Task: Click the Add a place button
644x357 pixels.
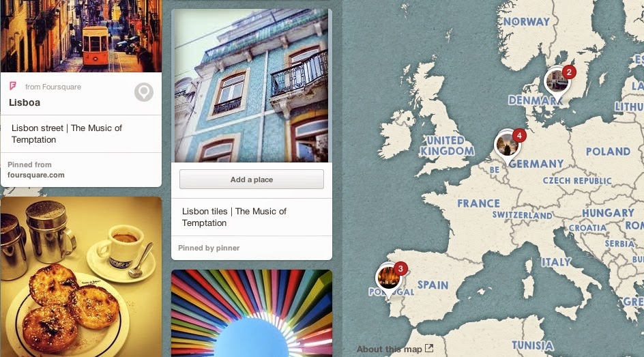Action: (251, 180)
